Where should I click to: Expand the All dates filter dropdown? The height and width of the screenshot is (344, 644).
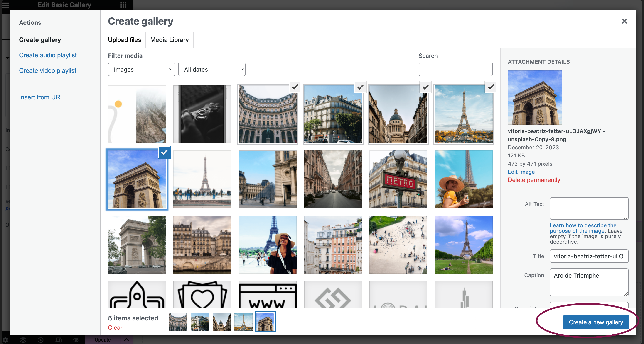pos(212,69)
